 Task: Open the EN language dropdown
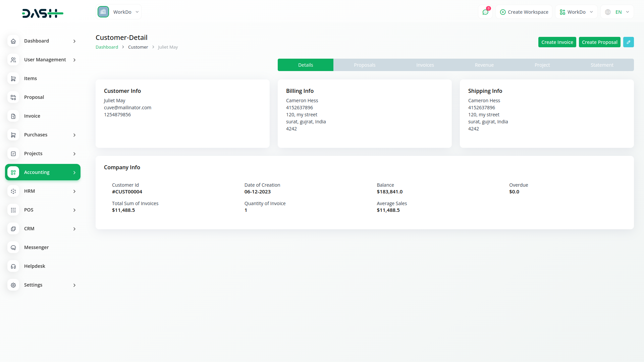(616, 12)
